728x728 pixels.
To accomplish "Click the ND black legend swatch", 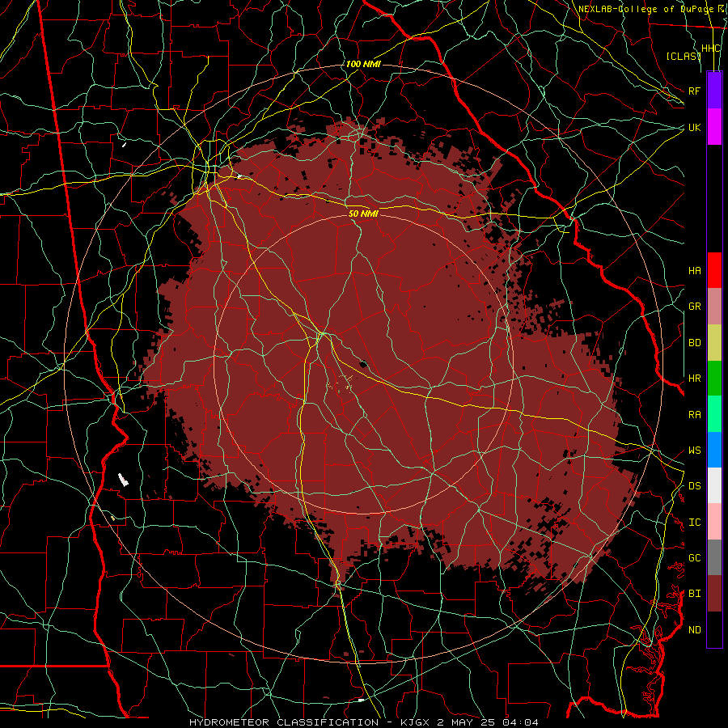I will [x=714, y=629].
